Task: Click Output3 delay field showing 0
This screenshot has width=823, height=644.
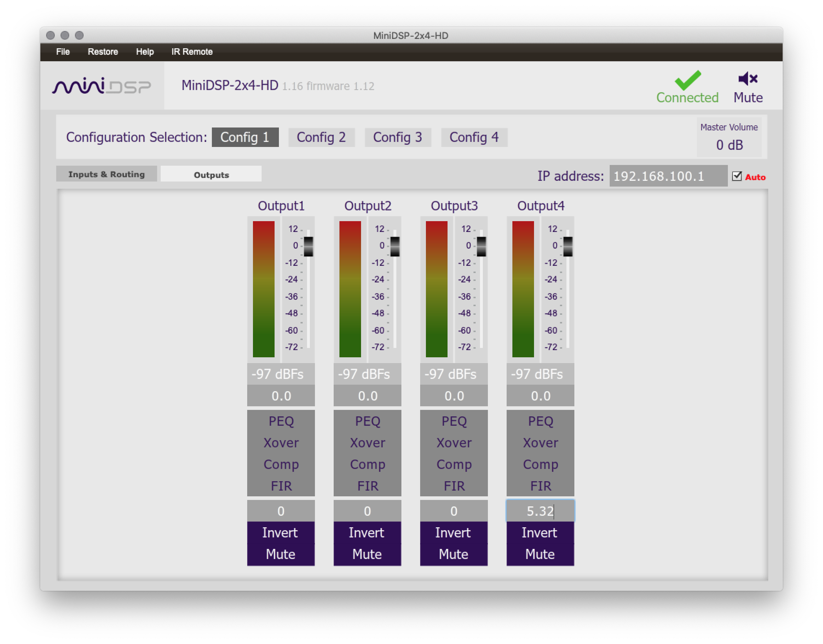Action: click(x=454, y=511)
